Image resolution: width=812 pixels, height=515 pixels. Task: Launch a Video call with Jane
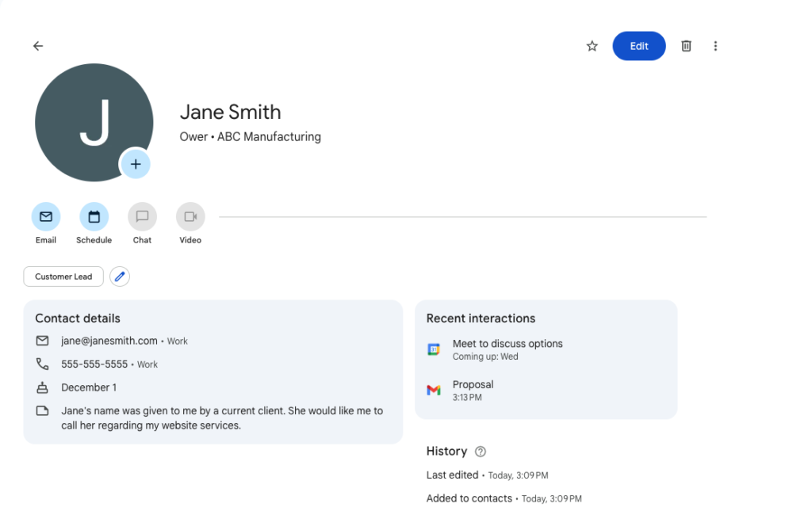click(x=190, y=216)
